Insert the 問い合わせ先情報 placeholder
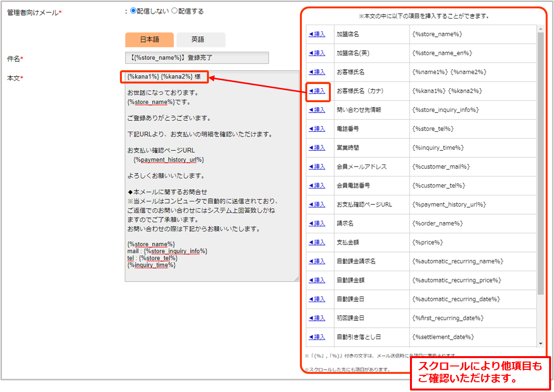The height and width of the screenshot is (392, 554). pos(317,110)
